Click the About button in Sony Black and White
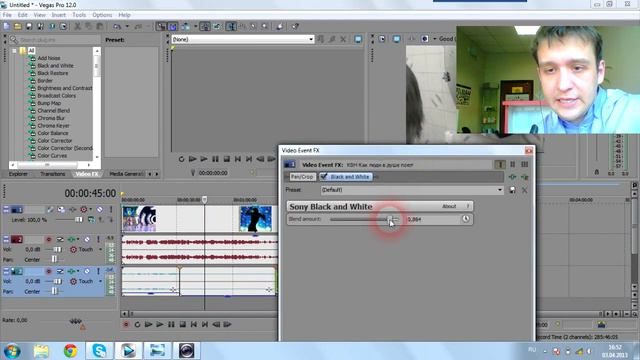The image size is (640, 360). click(x=449, y=206)
